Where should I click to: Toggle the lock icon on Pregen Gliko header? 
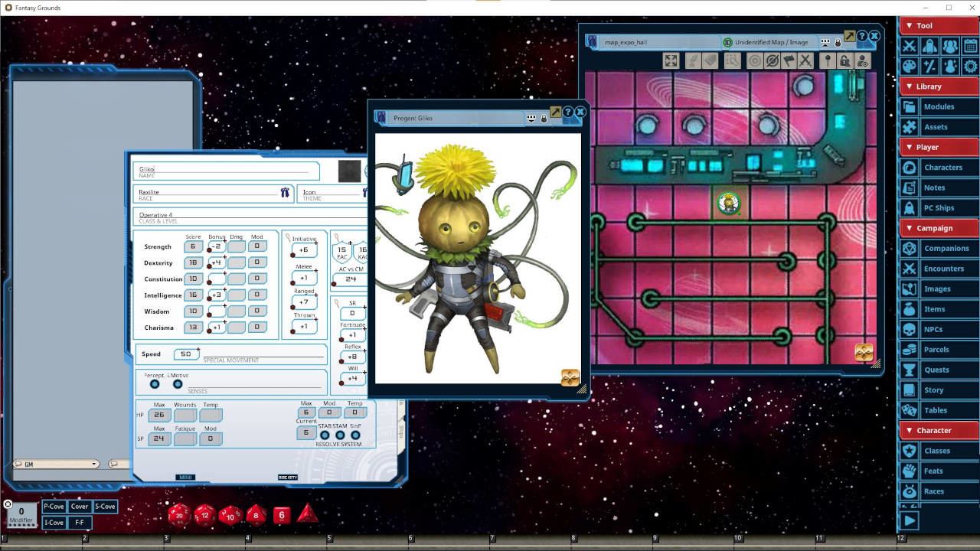[544, 119]
